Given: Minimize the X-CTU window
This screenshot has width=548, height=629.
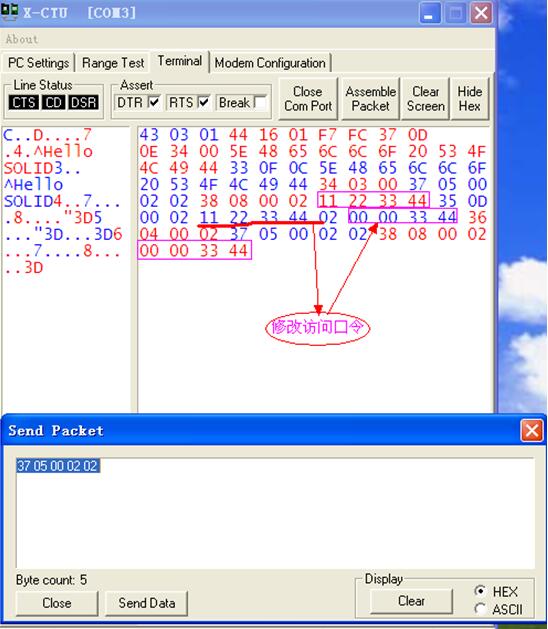Looking at the screenshot, I should 430,14.
